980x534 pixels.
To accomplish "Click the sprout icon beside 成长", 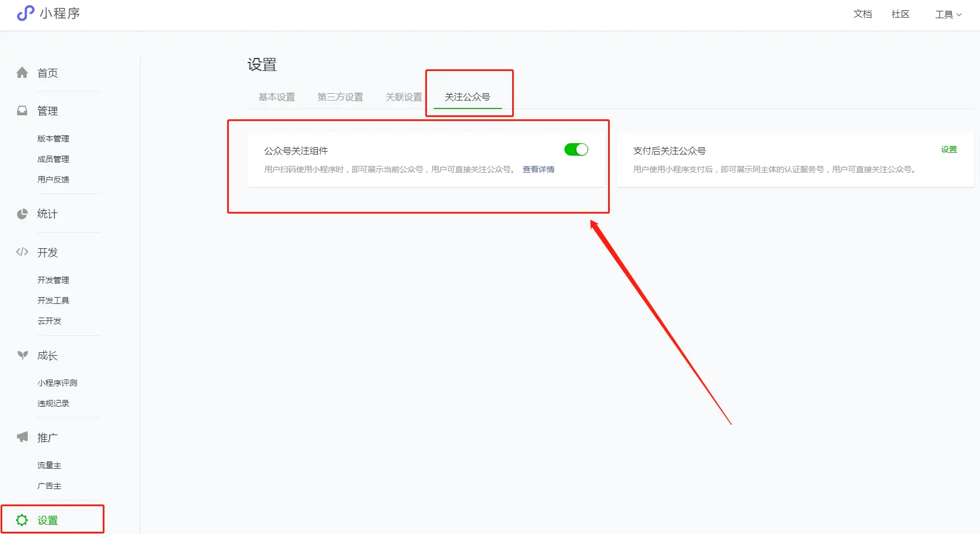I will (x=22, y=356).
